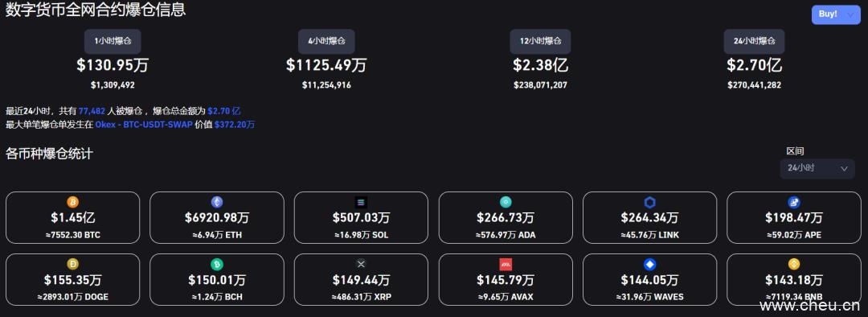This screenshot has height=317, width=868.
Task: Select the 1小时爆仓 tab
Action: [113, 41]
